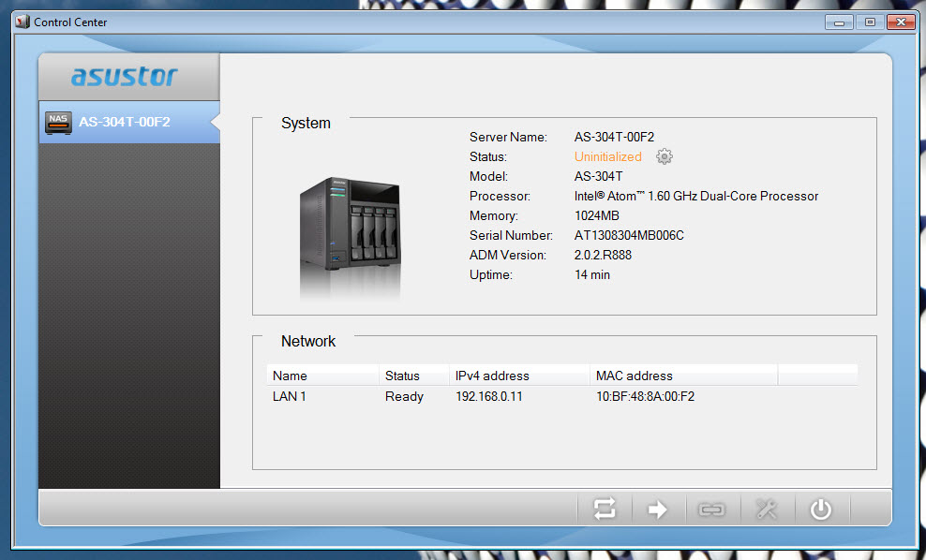Click the processor value Intel Atom 1.60 GHz

point(696,196)
